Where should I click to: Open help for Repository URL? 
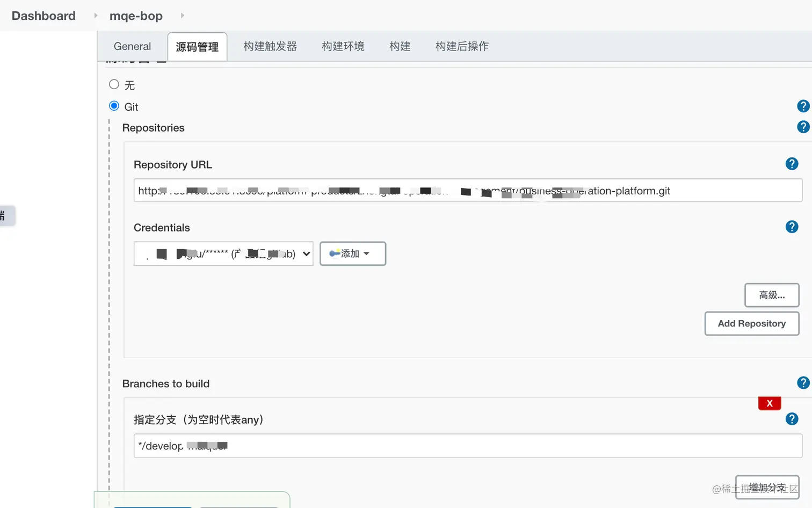pos(792,164)
